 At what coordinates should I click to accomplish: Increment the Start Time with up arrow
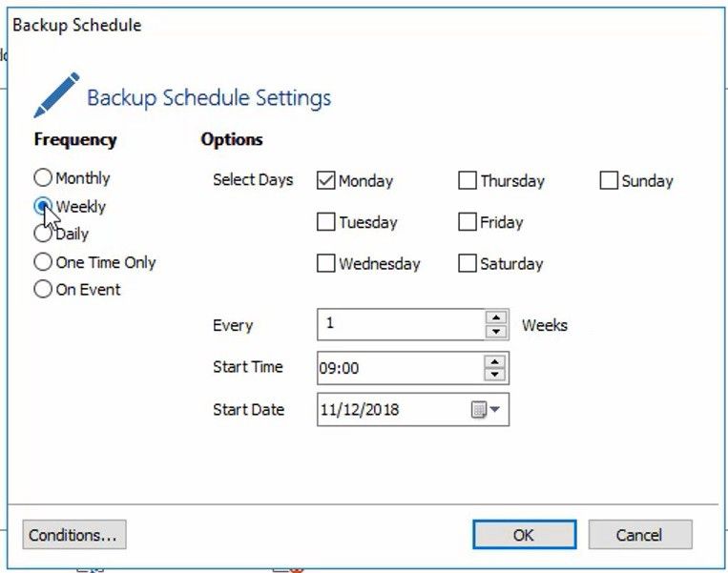tap(494, 361)
